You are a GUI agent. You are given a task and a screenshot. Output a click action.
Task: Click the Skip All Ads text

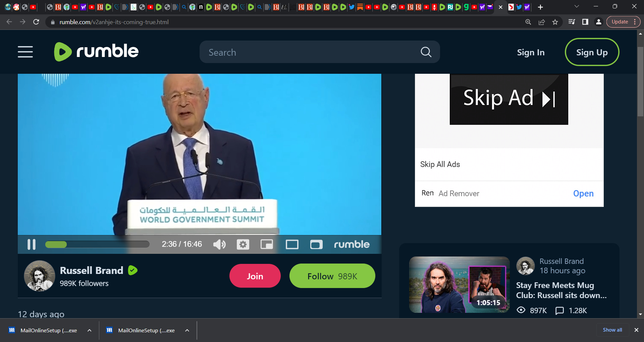coord(440,164)
